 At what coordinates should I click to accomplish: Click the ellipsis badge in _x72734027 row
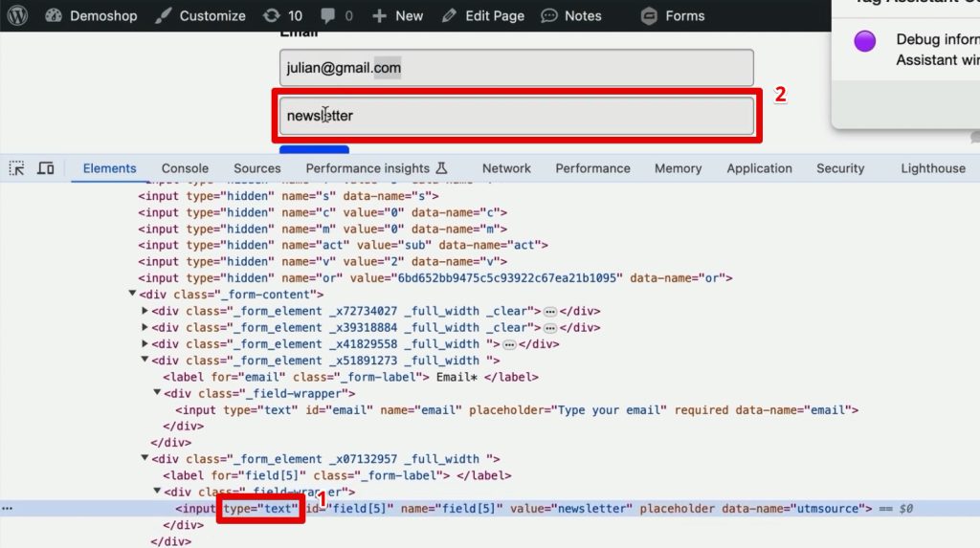coord(550,311)
